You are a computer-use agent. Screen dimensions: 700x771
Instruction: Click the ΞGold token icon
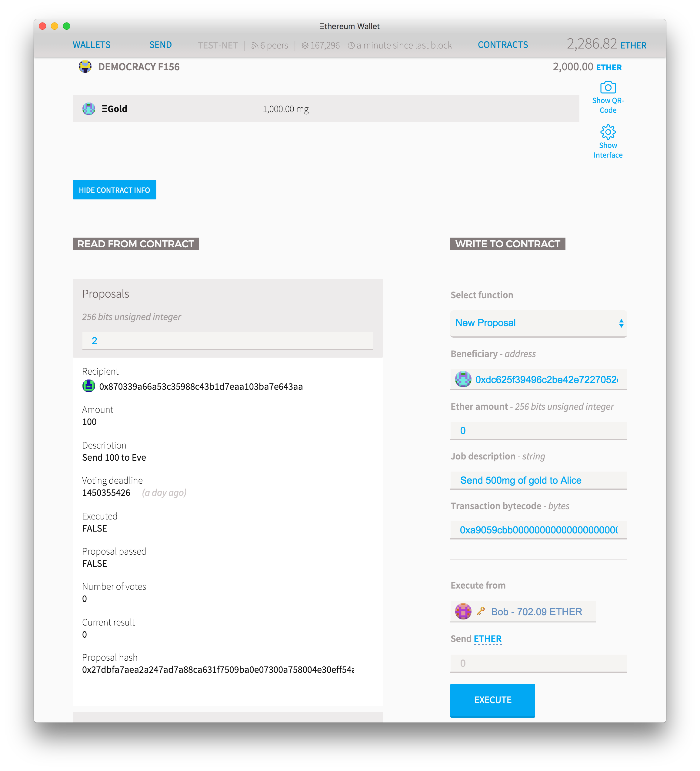pyautogui.click(x=88, y=109)
